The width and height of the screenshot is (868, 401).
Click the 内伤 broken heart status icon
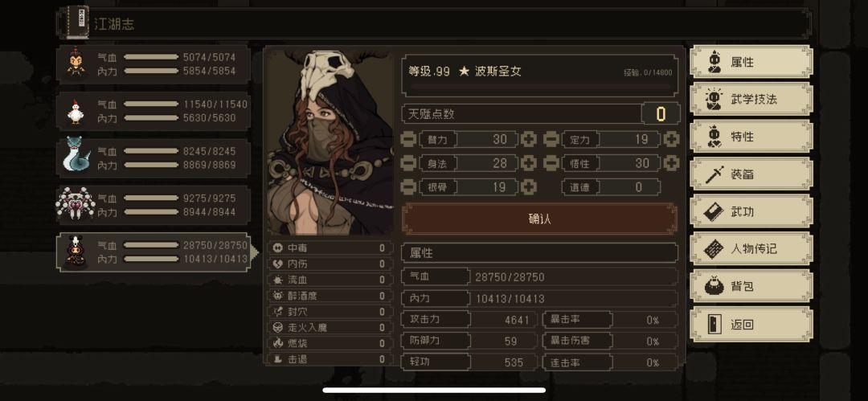(x=278, y=264)
